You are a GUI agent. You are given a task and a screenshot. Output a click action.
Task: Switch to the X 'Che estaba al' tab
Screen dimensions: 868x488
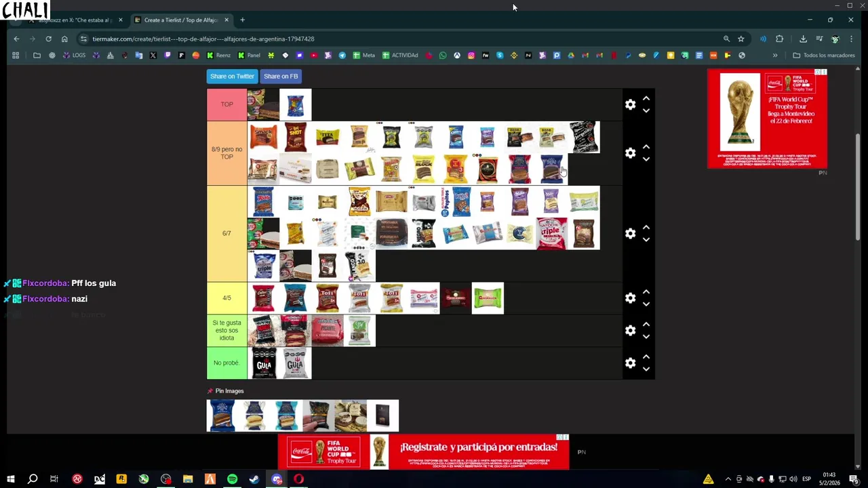(75, 20)
